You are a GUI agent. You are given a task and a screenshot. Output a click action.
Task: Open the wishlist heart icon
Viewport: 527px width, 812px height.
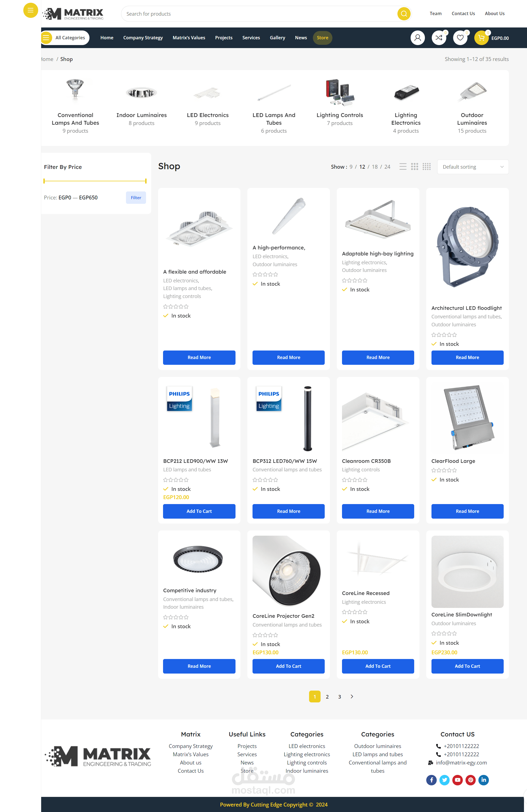(x=460, y=38)
